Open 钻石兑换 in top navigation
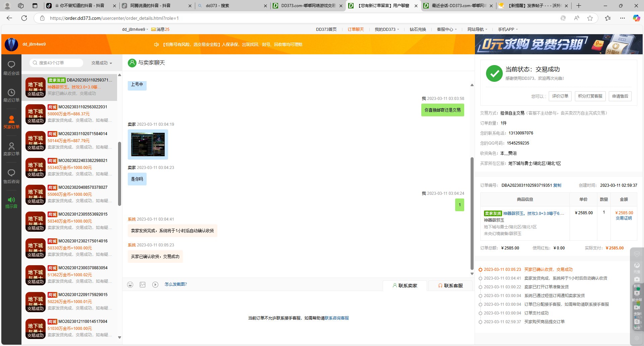The image size is (644, 346). point(418,30)
